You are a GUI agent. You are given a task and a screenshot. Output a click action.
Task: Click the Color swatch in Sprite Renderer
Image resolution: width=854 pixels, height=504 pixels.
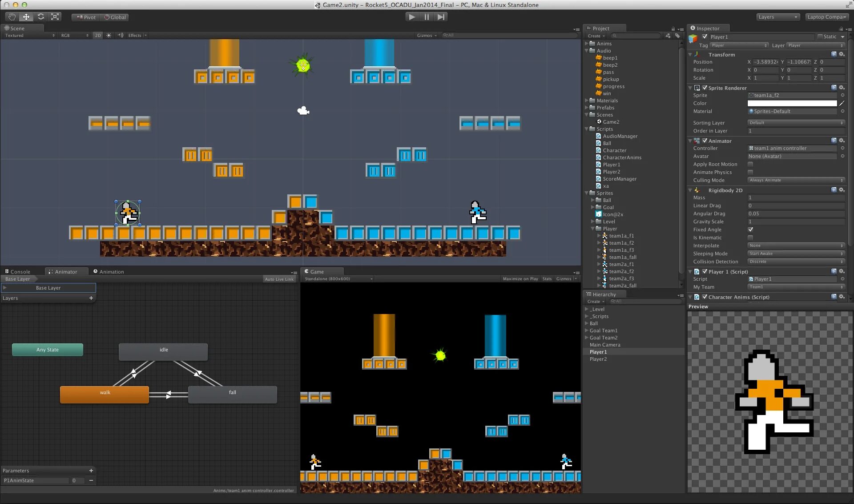[x=791, y=103]
